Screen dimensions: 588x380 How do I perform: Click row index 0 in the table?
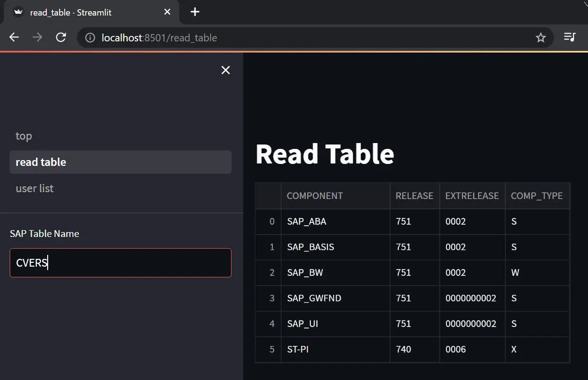pyautogui.click(x=268, y=222)
